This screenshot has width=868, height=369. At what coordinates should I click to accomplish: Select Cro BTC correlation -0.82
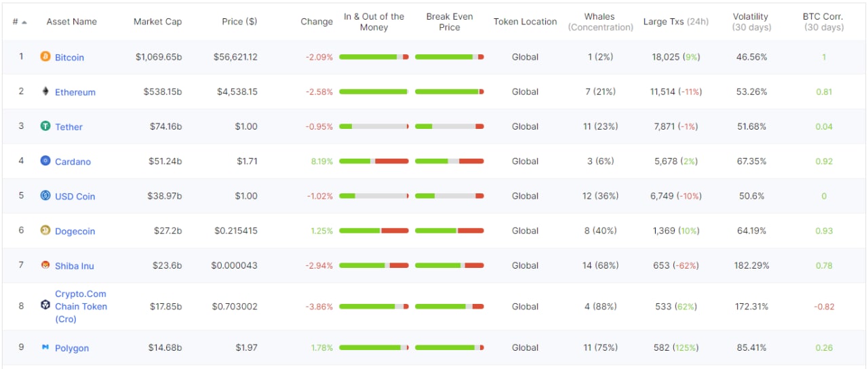tap(824, 307)
